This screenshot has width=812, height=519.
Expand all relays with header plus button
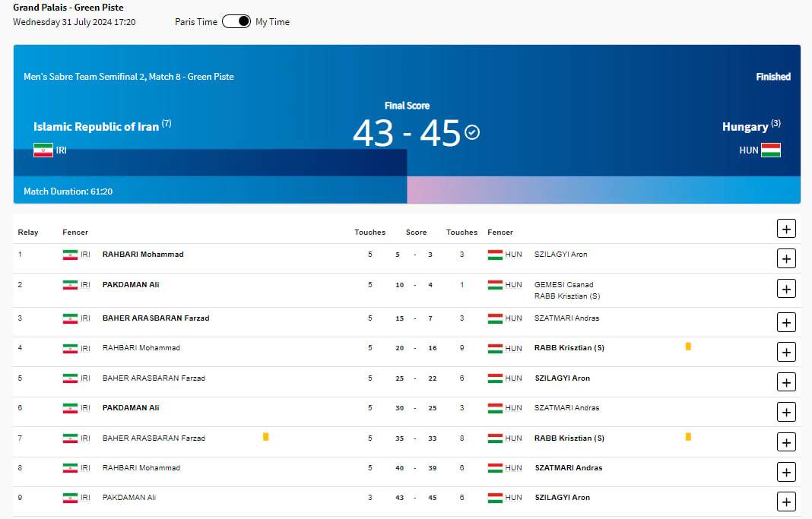[786, 229]
